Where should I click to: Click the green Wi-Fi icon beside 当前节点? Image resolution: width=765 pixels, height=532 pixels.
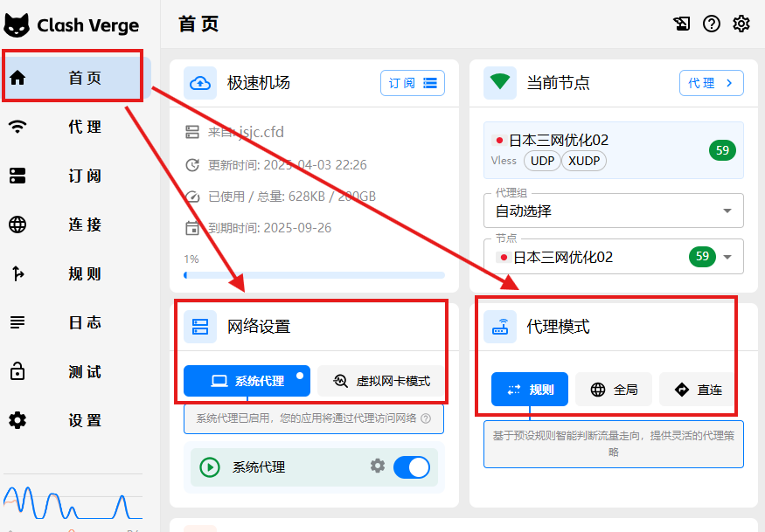click(x=500, y=83)
